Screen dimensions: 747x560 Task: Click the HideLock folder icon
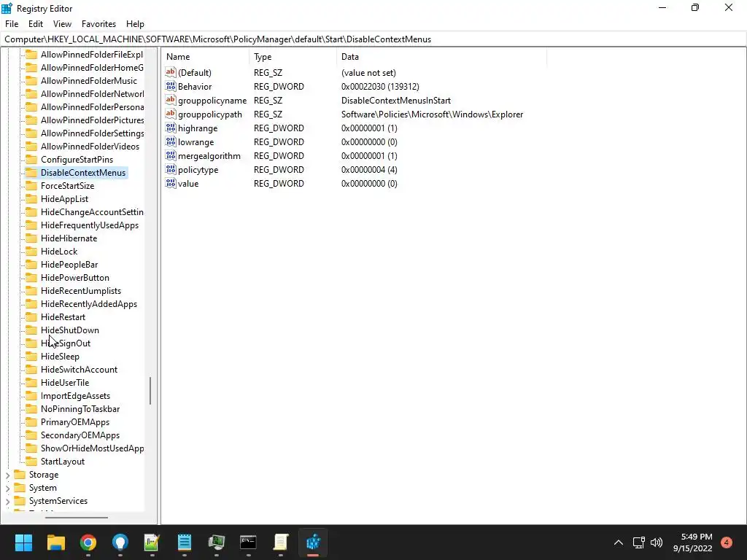(31, 251)
